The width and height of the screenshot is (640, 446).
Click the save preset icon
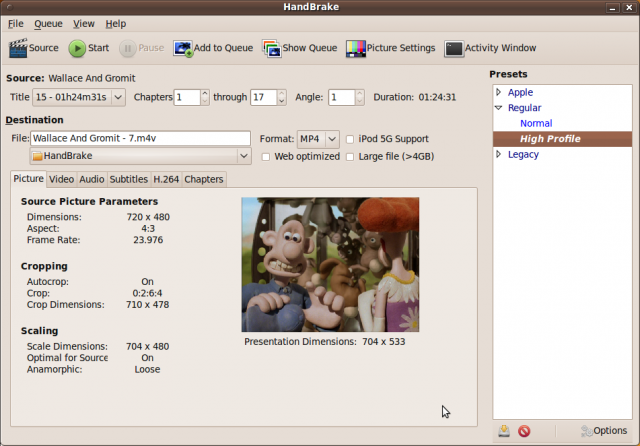(504, 431)
